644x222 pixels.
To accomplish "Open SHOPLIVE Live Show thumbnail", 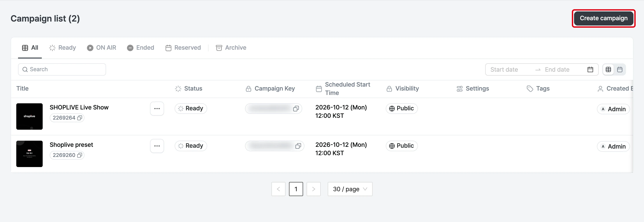I will coord(29,116).
